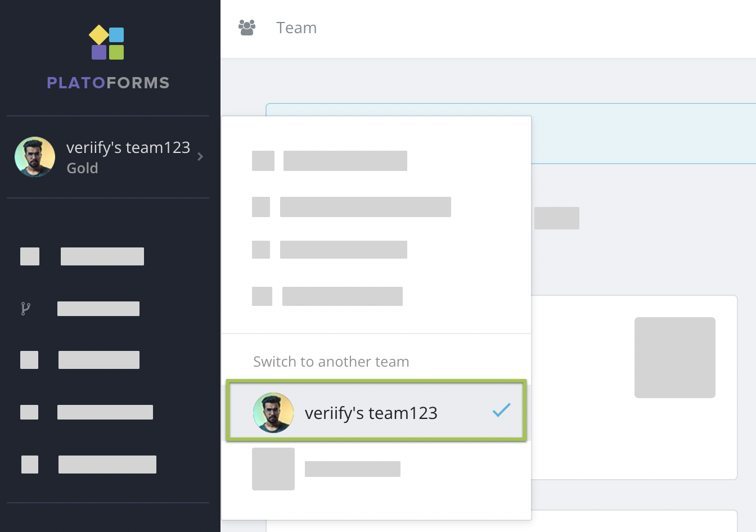Select veriify's team123 in the switch list

pyautogui.click(x=371, y=413)
